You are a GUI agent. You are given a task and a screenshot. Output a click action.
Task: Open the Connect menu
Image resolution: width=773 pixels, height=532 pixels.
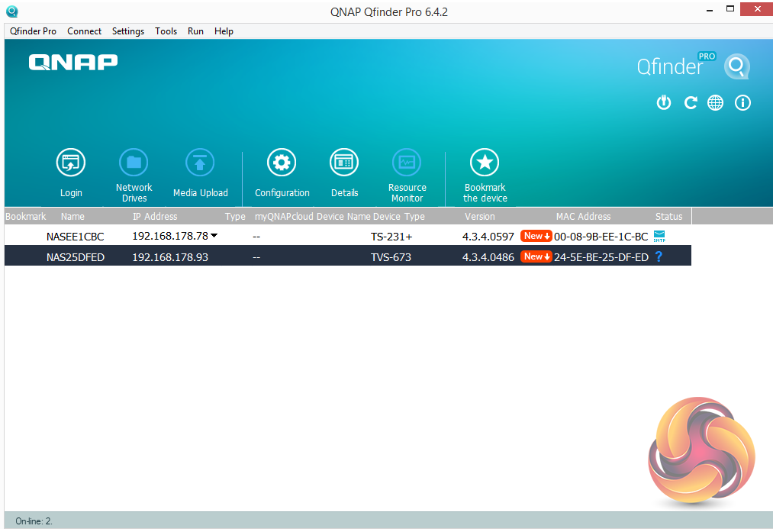coord(84,31)
